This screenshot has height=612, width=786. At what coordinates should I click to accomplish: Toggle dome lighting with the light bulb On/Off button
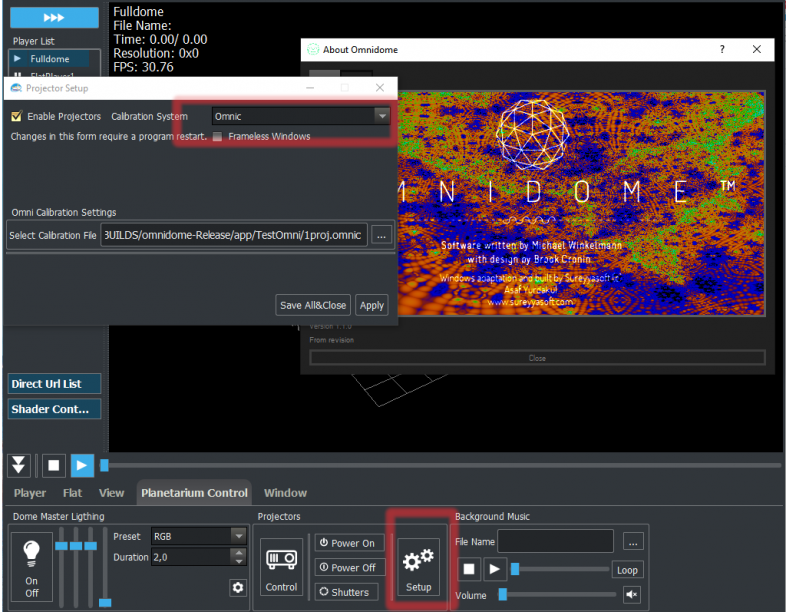[x=31, y=569]
